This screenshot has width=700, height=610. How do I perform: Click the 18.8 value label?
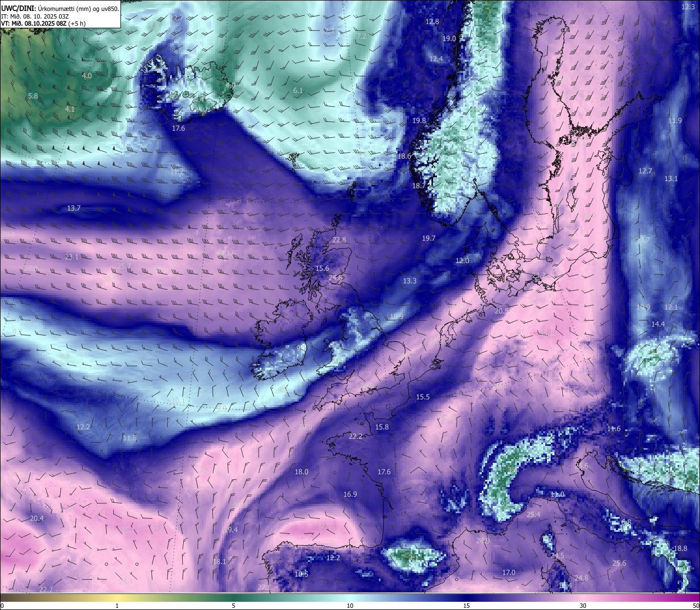(680, 548)
